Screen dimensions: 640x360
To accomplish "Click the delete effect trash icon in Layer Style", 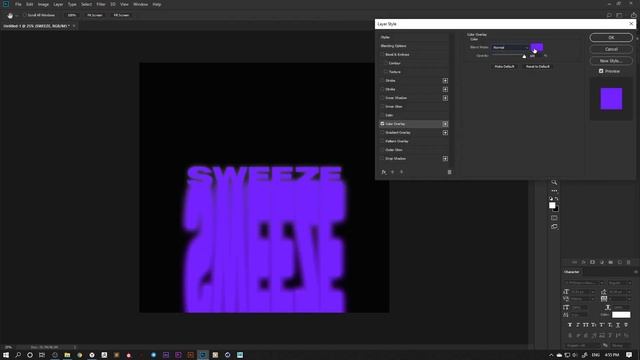I will click(x=449, y=172).
